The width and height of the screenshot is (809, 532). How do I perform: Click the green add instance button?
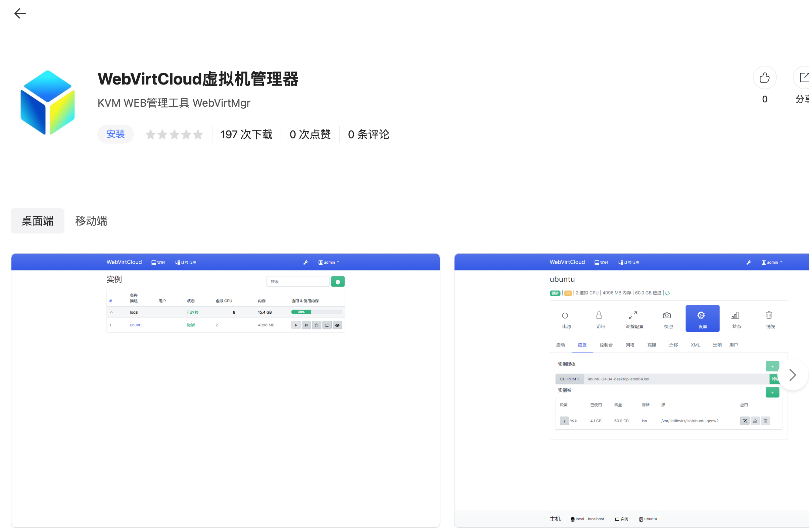click(x=338, y=282)
